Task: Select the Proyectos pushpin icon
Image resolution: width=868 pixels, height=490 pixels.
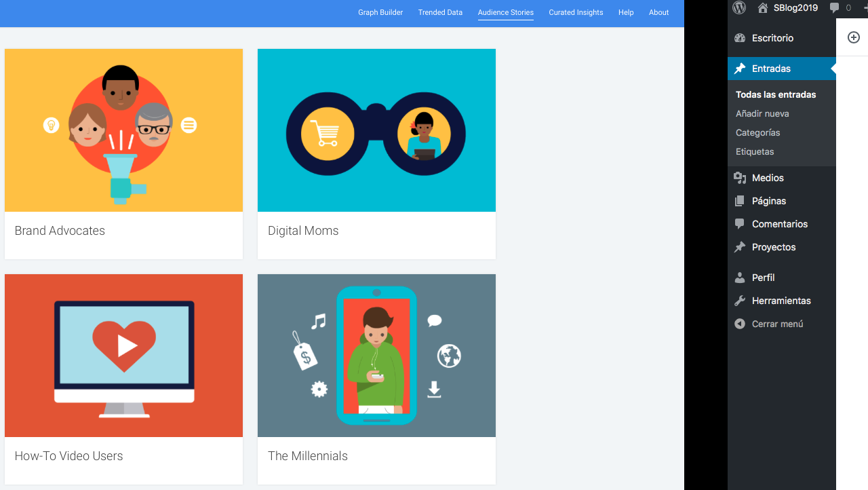Action: (x=739, y=247)
